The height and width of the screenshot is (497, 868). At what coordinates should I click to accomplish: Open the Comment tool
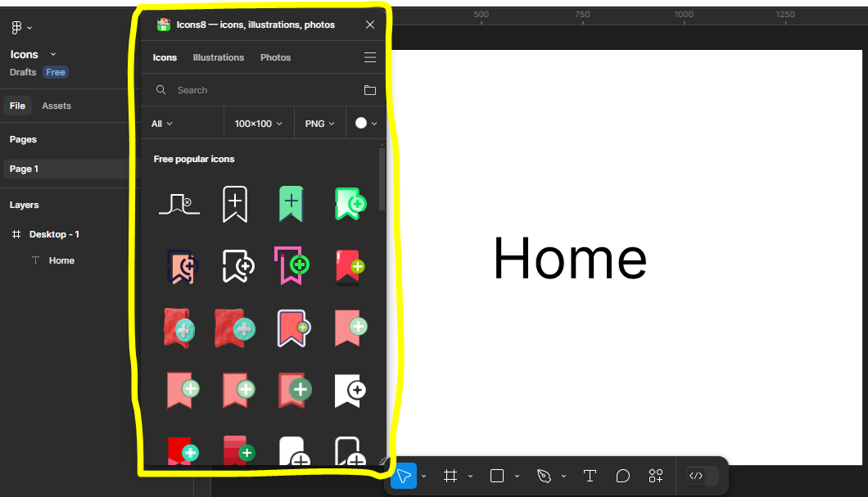coord(623,476)
